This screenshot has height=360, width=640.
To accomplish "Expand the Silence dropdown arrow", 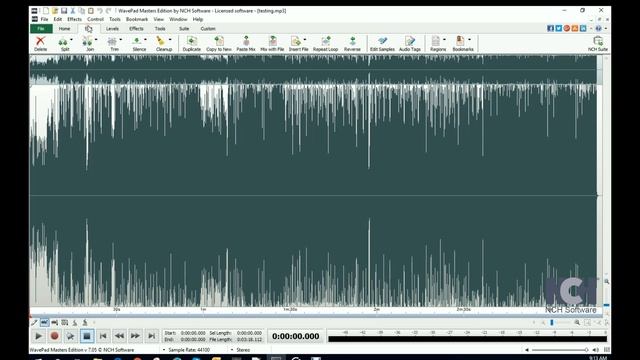I will point(146,40).
